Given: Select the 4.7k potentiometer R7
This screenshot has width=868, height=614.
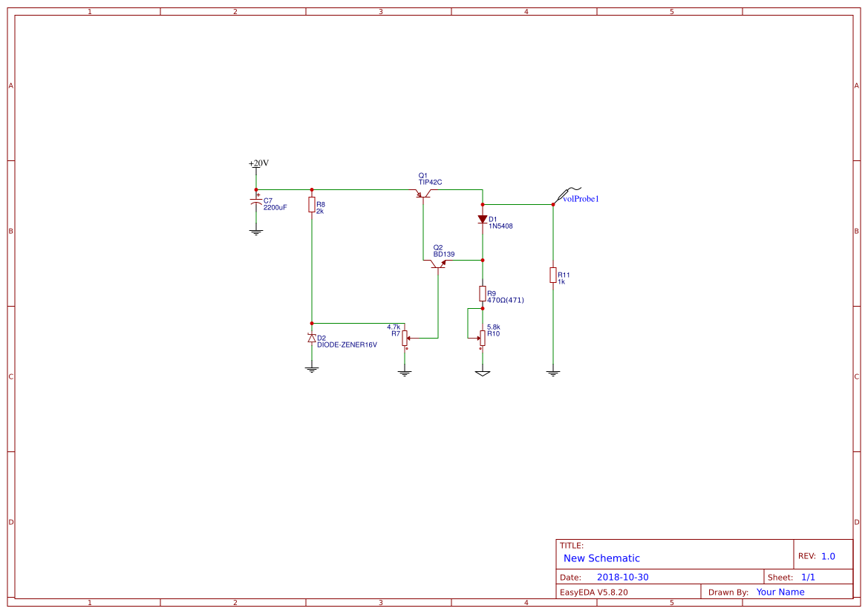Looking at the screenshot, I should (x=405, y=338).
